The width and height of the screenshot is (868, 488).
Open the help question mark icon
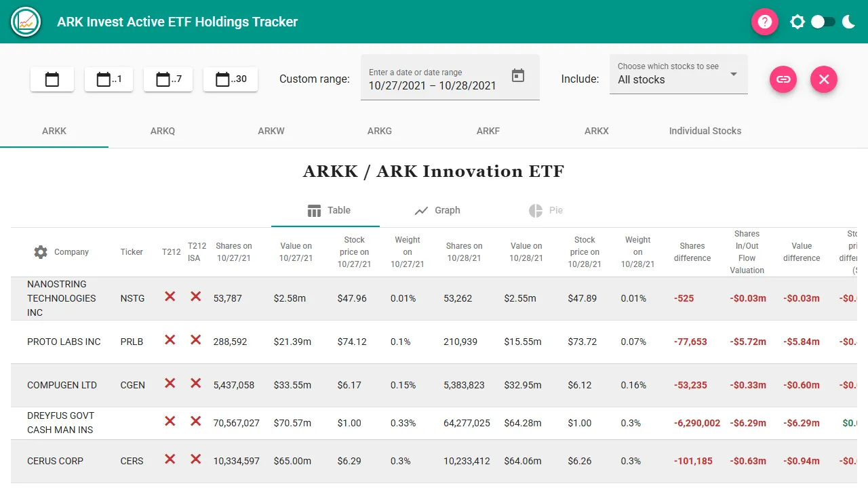764,21
